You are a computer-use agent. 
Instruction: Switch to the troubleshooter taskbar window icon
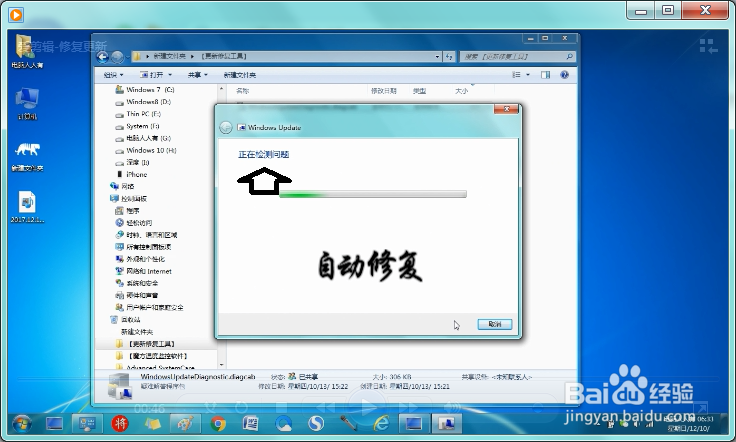click(x=446, y=424)
